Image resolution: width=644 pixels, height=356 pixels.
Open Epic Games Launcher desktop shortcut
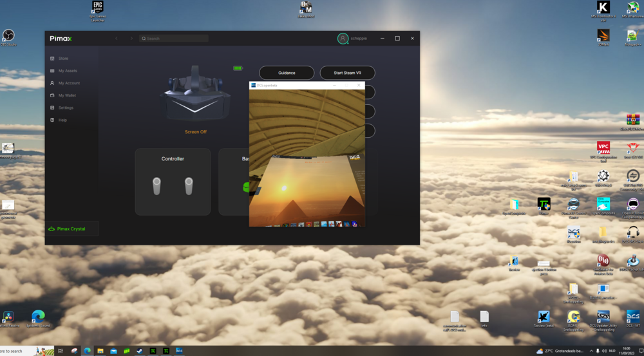point(97,11)
